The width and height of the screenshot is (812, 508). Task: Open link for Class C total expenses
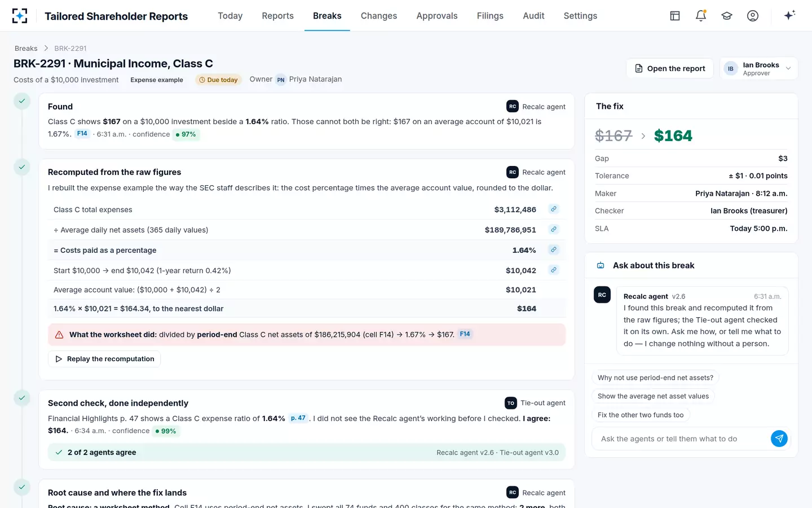coord(554,209)
